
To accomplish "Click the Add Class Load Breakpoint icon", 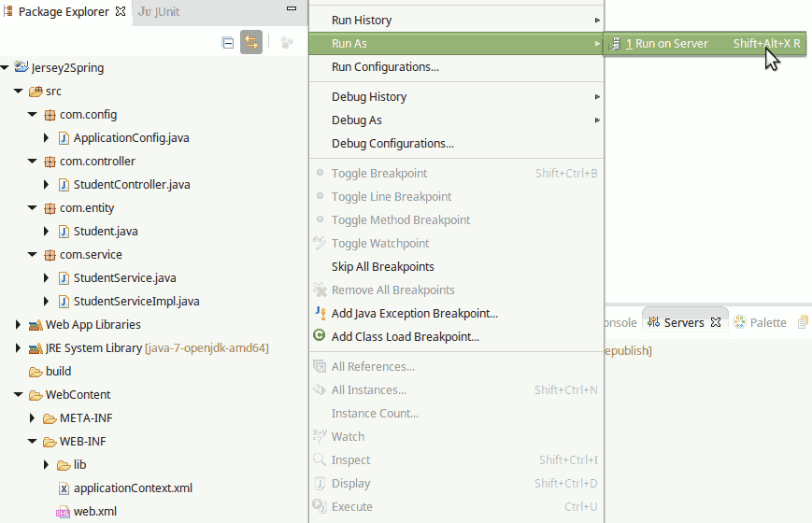I will point(320,337).
